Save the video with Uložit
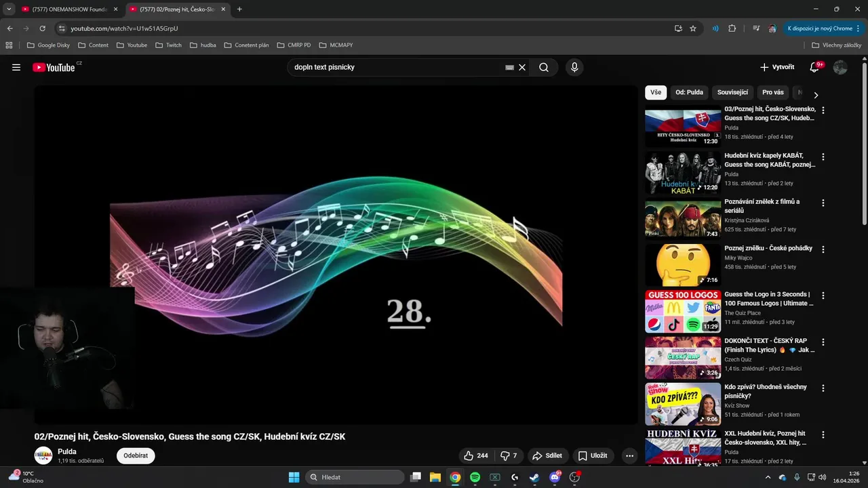868x488 pixels. [x=593, y=455]
